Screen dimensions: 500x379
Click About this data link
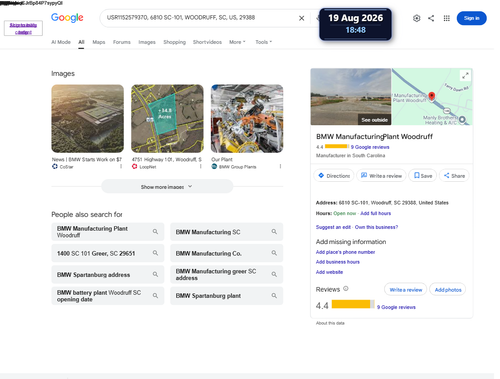pyautogui.click(x=330, y=323)
